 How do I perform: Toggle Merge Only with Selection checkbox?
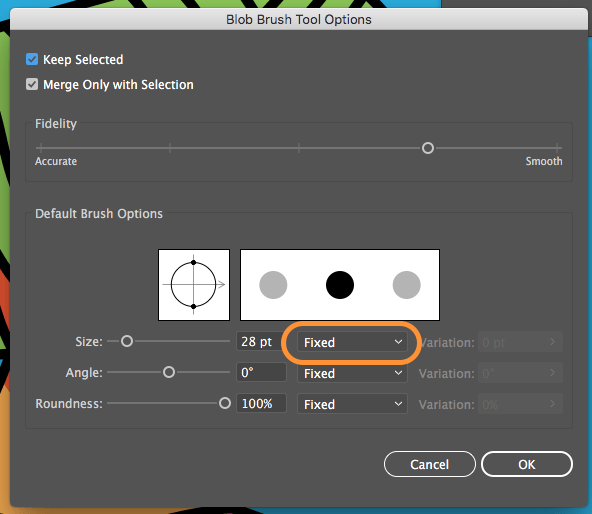click(32, 84)
